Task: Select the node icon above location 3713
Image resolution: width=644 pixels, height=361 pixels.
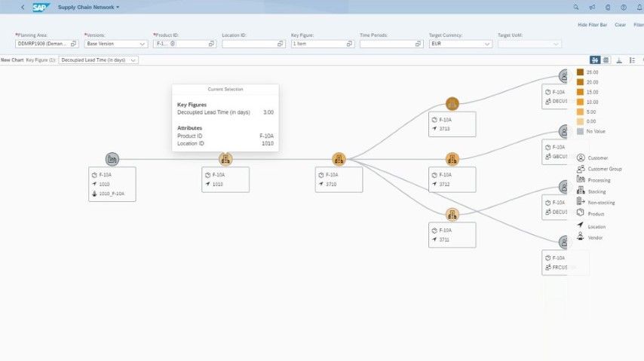Action: 452,104
